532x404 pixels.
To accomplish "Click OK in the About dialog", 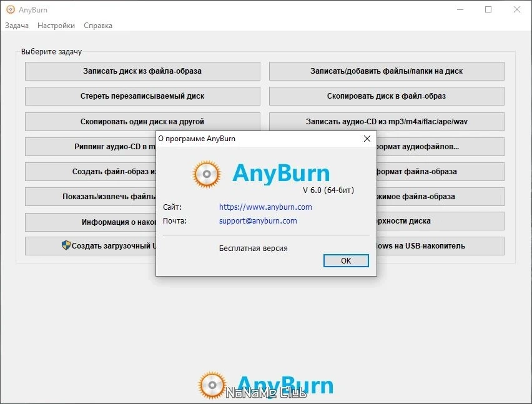I will tap(346, 260).
